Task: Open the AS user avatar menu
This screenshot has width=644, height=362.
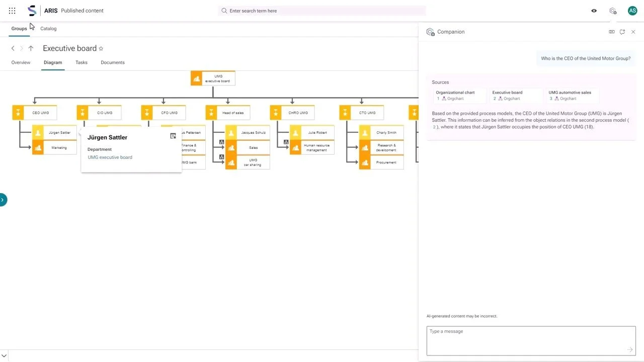Action: point(632,11)
